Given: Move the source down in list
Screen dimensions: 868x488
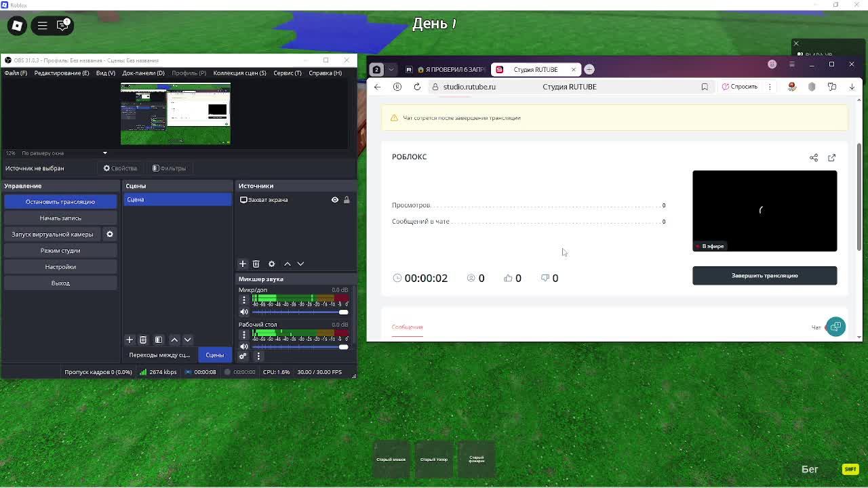Looking at the screenshot, I should click(300, 264).
